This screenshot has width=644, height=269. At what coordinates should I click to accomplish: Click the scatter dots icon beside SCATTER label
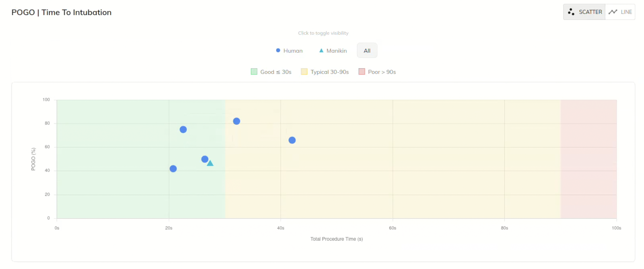(x=571, y=12)
